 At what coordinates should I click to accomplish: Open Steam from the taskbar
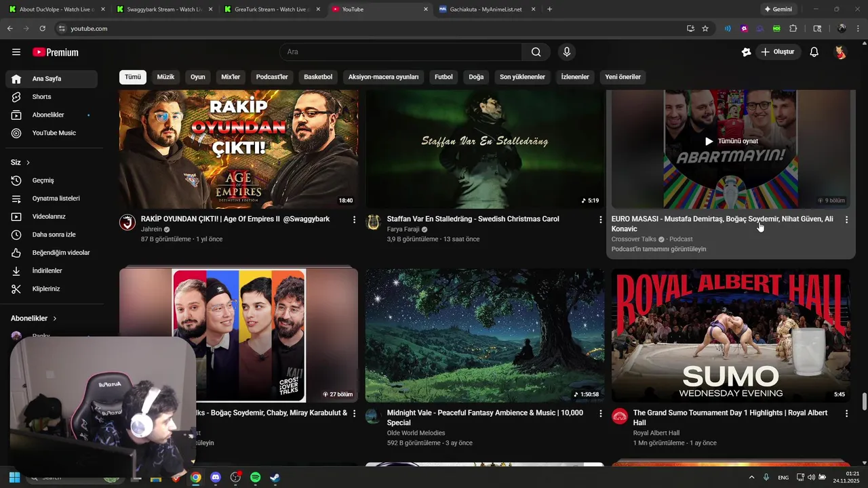click(x=275, y=477)
